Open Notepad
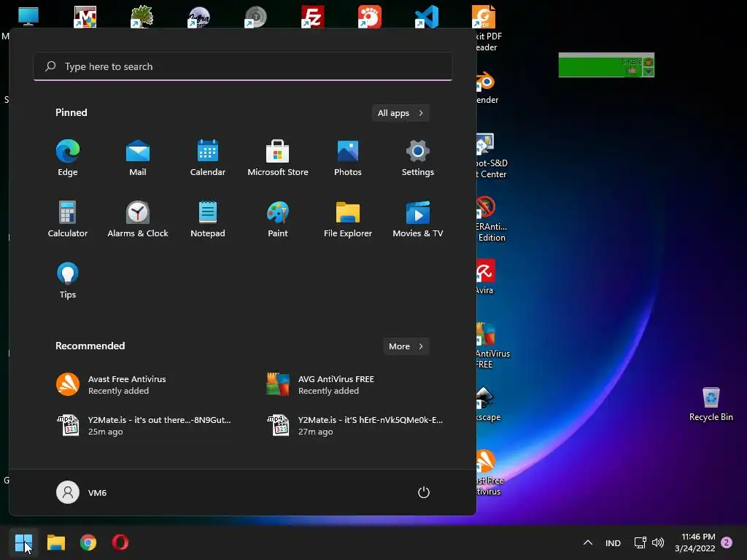The height and width of the screenshot is (560, 747). pos(208,219)
